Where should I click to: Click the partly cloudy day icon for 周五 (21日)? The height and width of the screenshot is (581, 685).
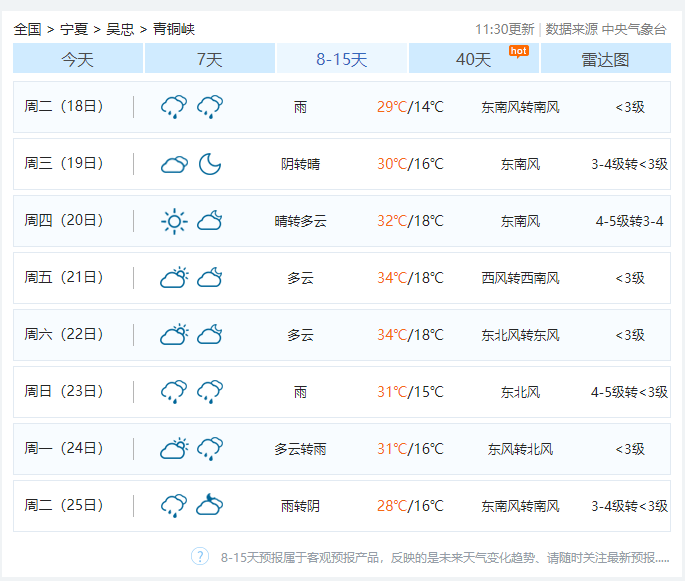tap(174, 278)
